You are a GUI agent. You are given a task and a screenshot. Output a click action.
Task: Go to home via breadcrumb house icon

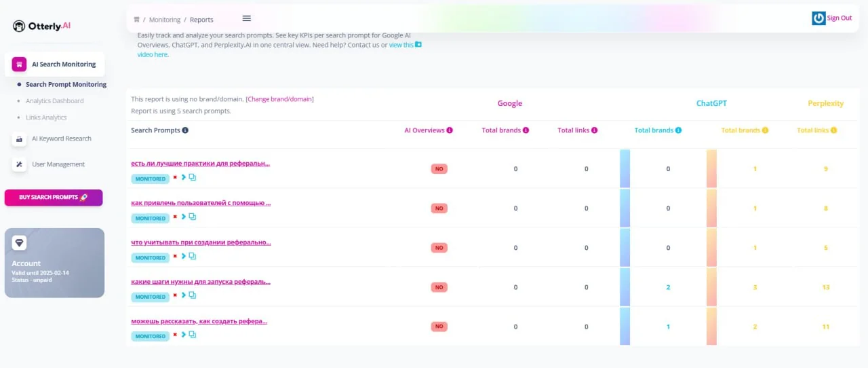point(137,20)
